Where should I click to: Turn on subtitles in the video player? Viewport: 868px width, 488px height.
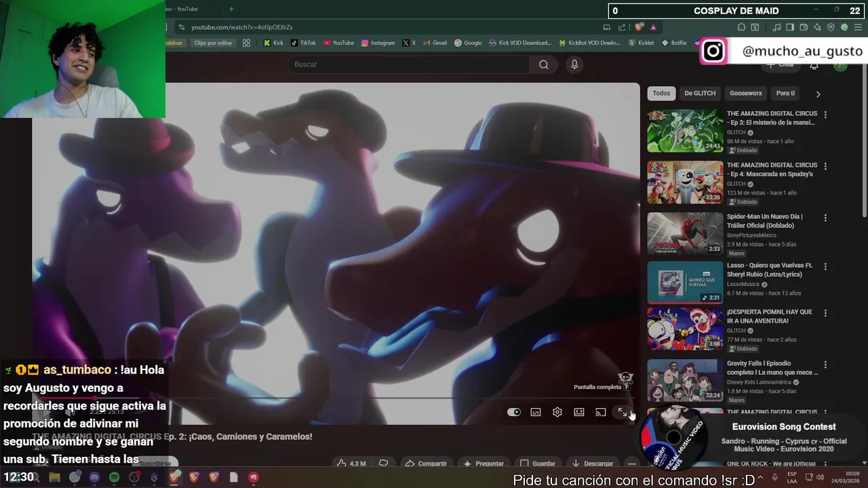pyautogui.click(x=536, y=412)
